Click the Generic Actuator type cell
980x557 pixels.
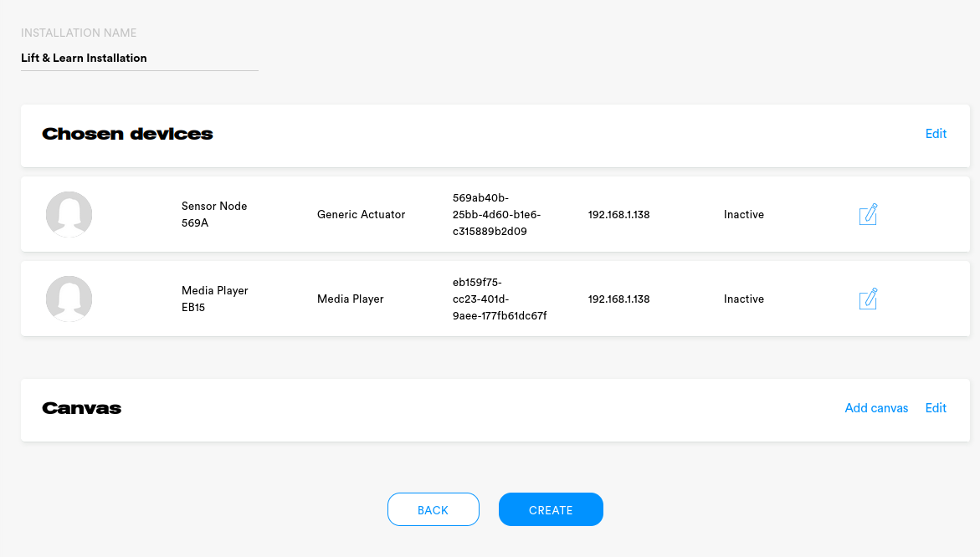362,214
